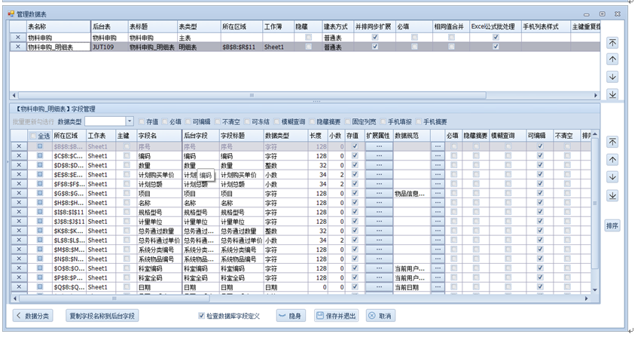Move table row up in upper grid
Screen dimensions: 644x343
612,60
